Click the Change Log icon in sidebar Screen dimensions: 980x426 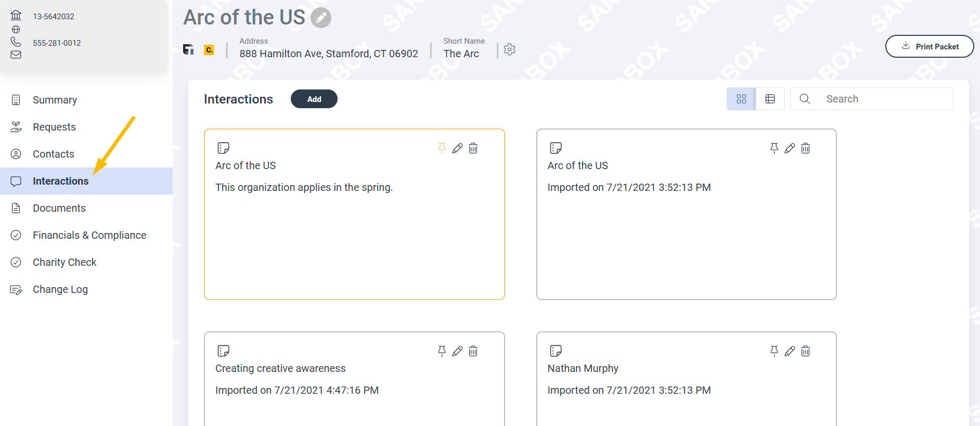point(16,290)
